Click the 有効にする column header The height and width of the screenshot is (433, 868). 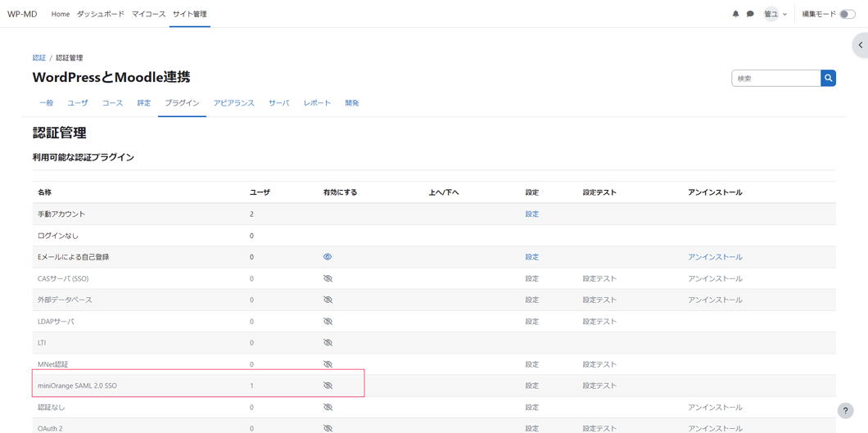point(340,192)
